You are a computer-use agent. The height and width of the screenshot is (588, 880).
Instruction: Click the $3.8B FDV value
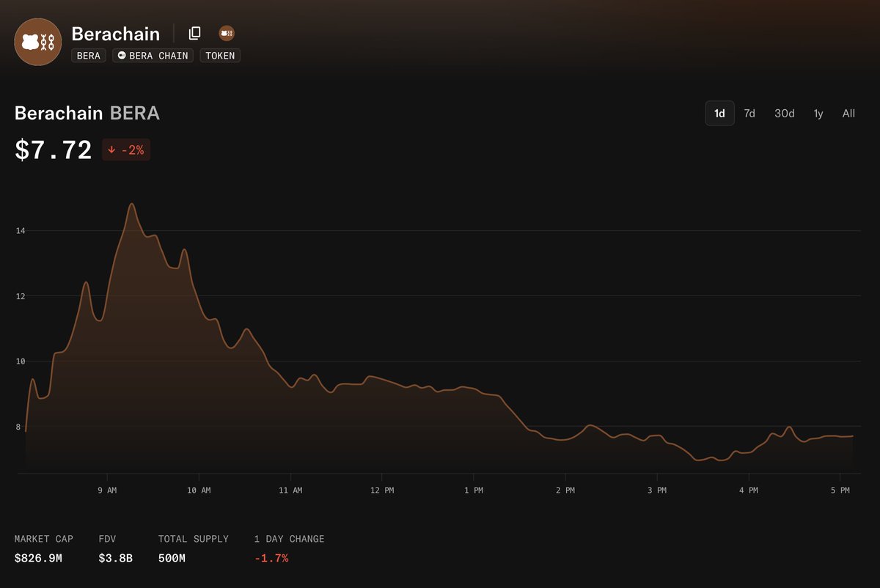tap(115, 558)
